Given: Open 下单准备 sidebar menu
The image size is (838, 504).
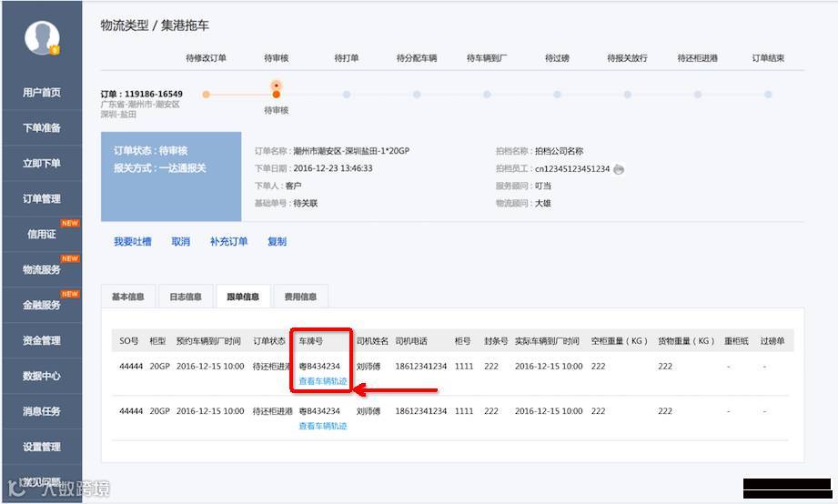Looking at the screenshot, I should click(x=42, y=127).
